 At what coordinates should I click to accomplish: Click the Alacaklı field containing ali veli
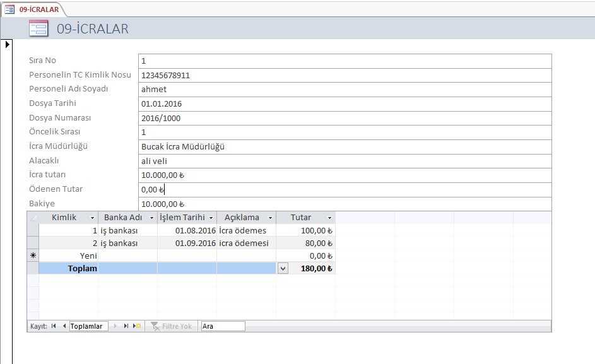[345, 161]
